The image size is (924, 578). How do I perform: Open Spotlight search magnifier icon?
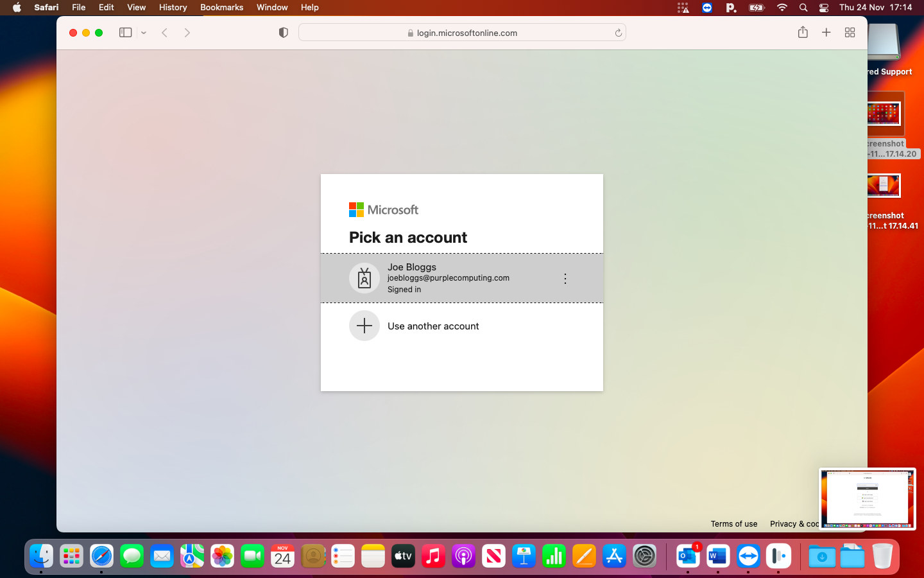pyautogui.click(x=803, y=8)
